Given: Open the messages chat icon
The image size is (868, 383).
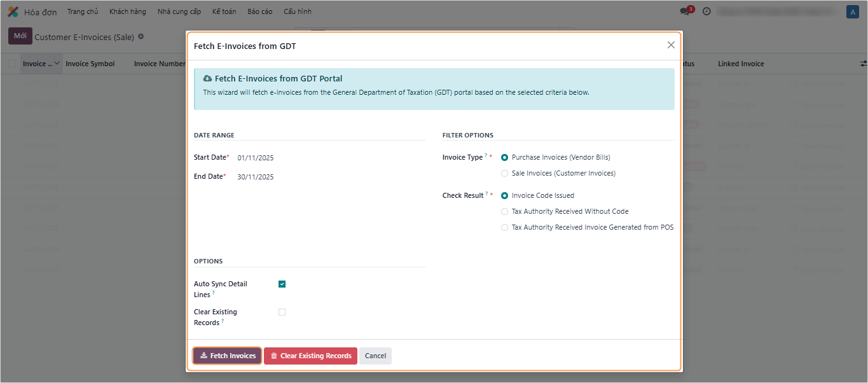Looking at the screenshot, I should 685,11.
